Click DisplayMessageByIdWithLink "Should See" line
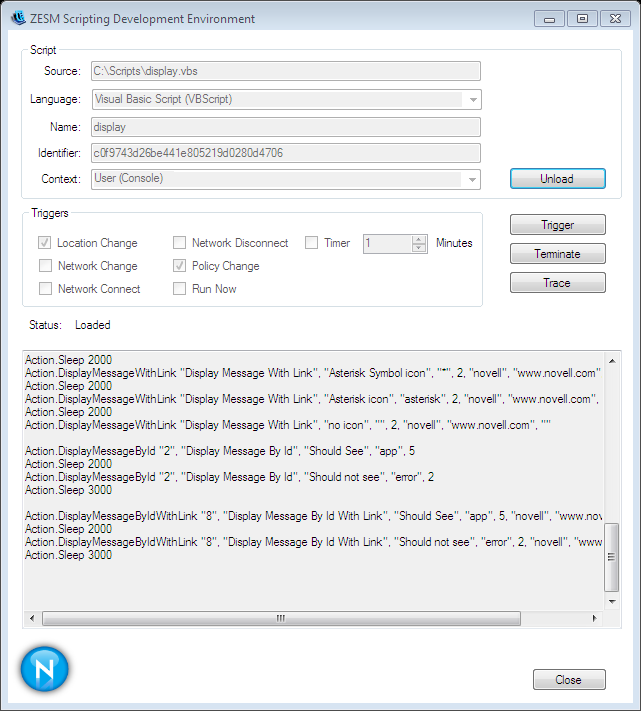 313,516
